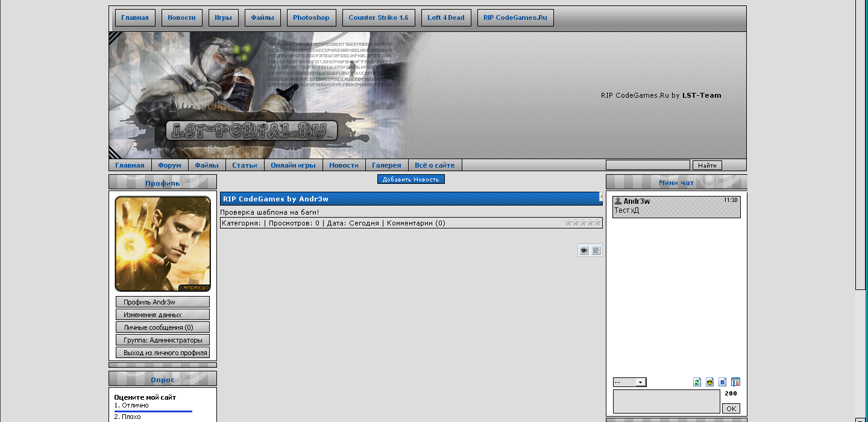Click the refresh icon in mini chat
This screenshot has height=422, width=868.
tap(697, 382)
